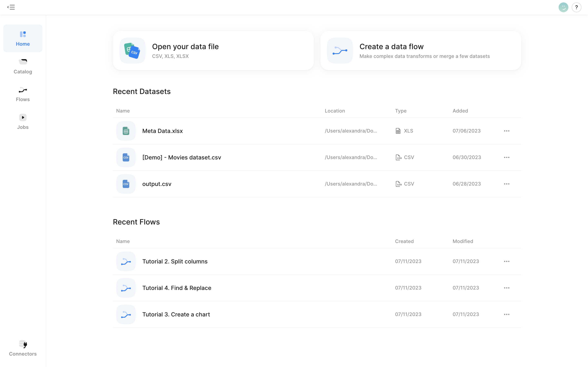Select the Home sidebar item
Image resolution: width=588 pixels, height=367 pixels.
pyautogui.click(x=23, y=38)
